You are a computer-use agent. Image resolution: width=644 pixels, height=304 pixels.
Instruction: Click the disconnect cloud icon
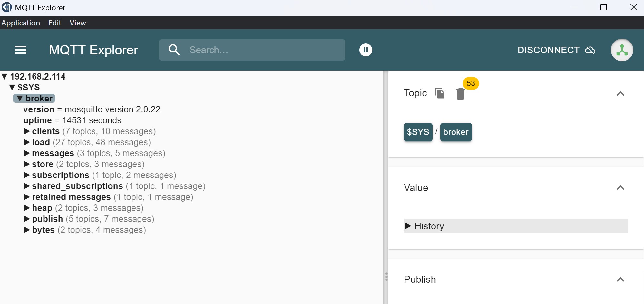point(590,50)
